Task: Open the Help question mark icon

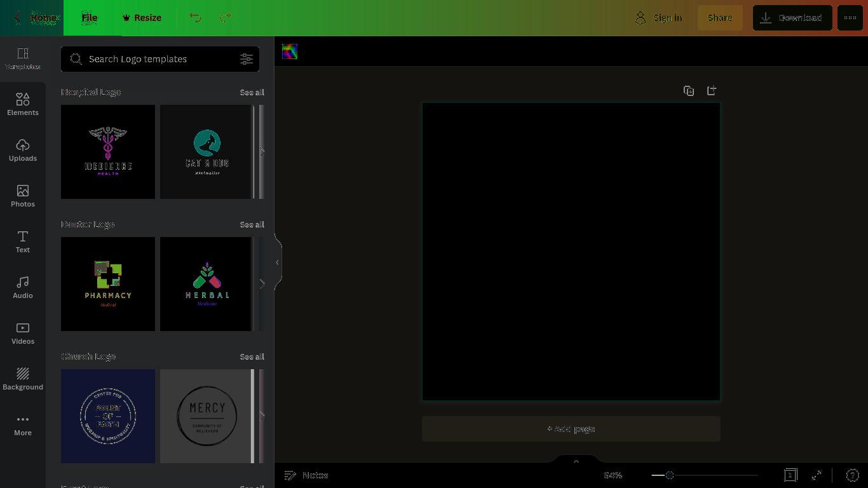Action: tap(853, 475)
